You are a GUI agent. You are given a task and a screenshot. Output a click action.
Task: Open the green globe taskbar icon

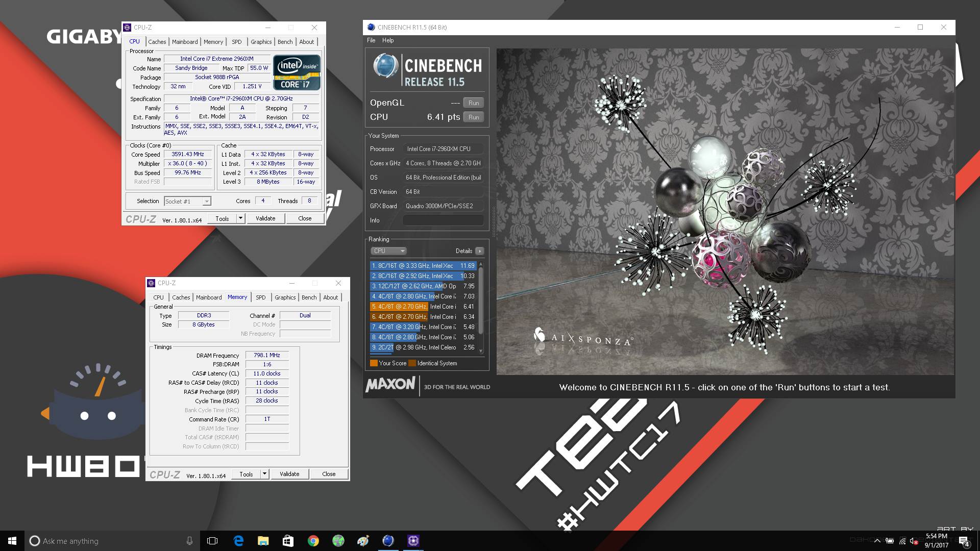coord(338,541)
